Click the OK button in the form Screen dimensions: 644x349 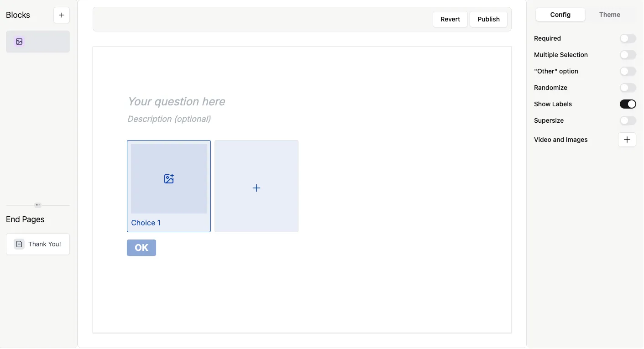point(141,248)
